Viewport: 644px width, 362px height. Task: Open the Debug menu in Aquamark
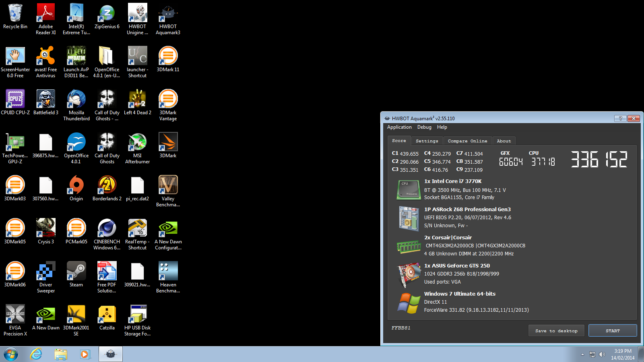pos(424,127)
